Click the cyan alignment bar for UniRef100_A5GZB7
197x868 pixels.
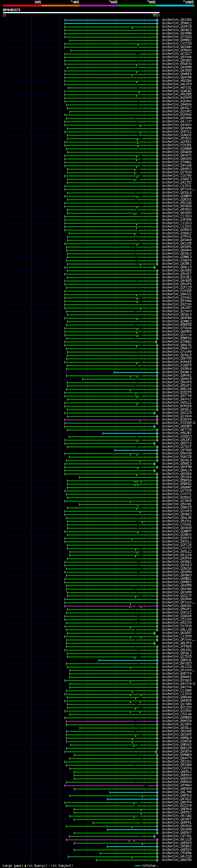tap(130, 433)
